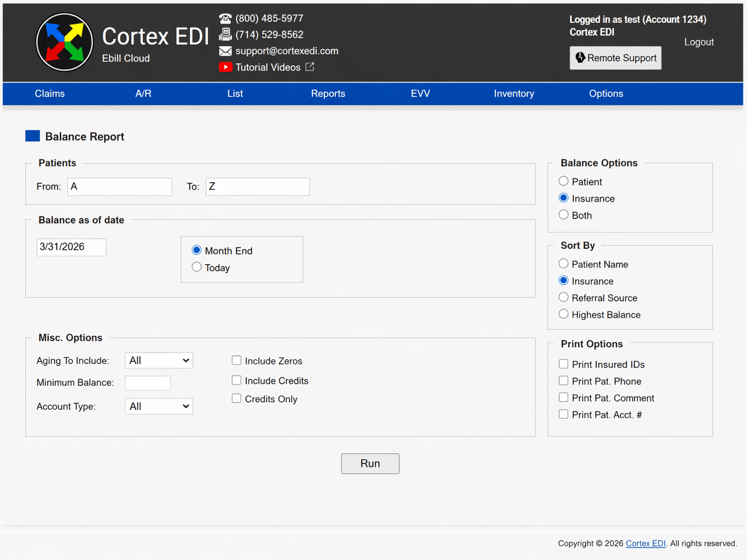Select the Today radio button
The image size is (747, 560).
point(196,267)
